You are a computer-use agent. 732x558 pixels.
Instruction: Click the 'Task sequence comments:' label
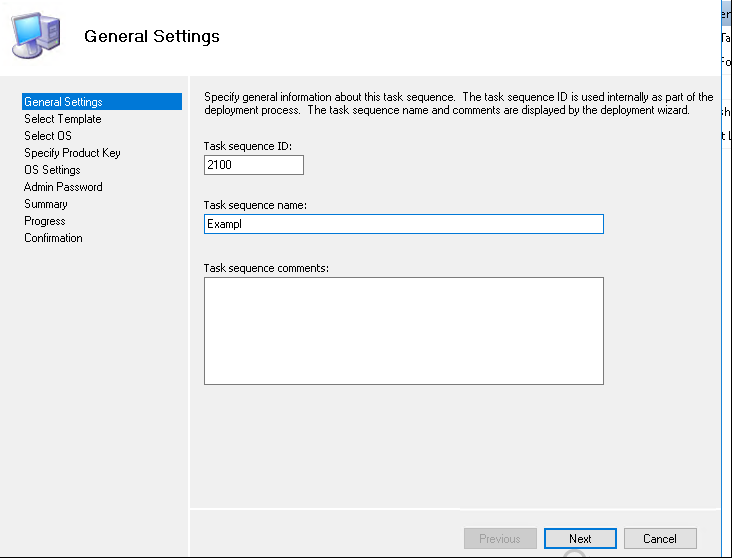(x=266, y=268)
